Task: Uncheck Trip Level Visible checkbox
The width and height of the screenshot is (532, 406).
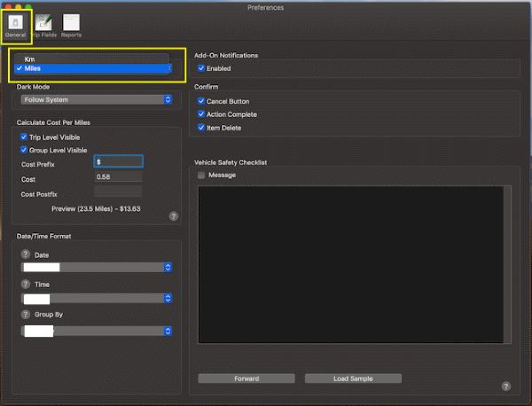Action: tap(24, 137)
